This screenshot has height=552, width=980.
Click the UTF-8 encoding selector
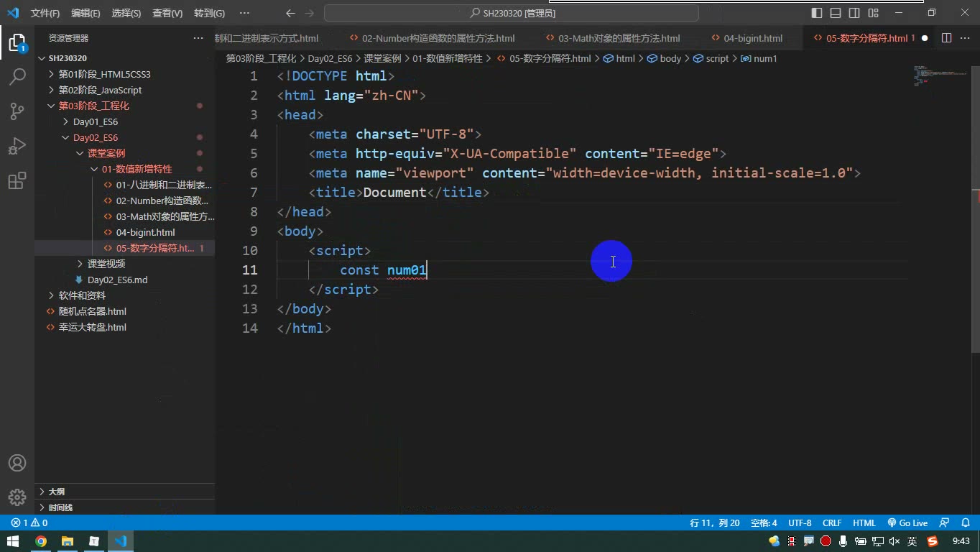[800, 523]
